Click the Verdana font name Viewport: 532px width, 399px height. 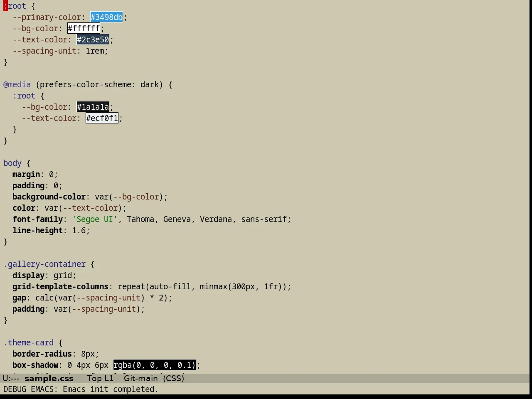216,219
